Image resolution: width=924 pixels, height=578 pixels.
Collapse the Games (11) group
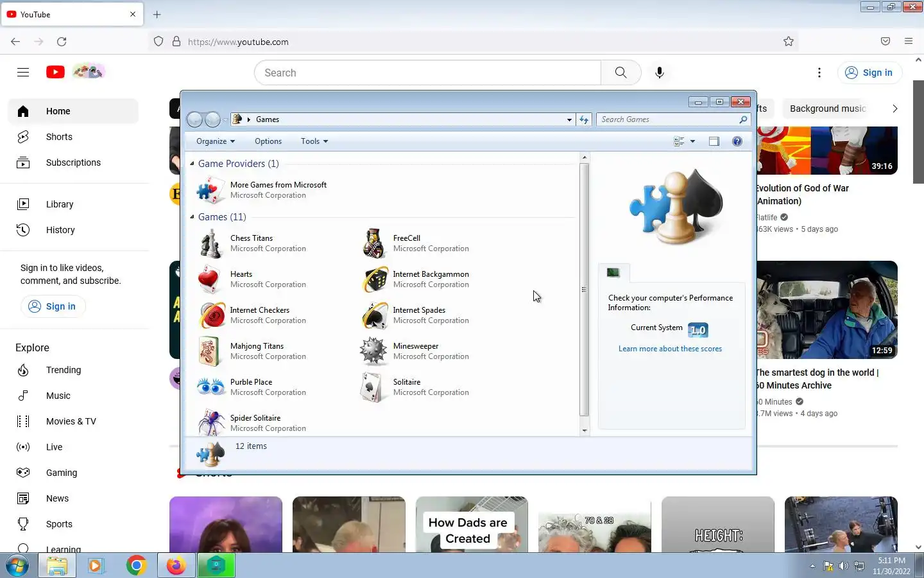(192, 216)
